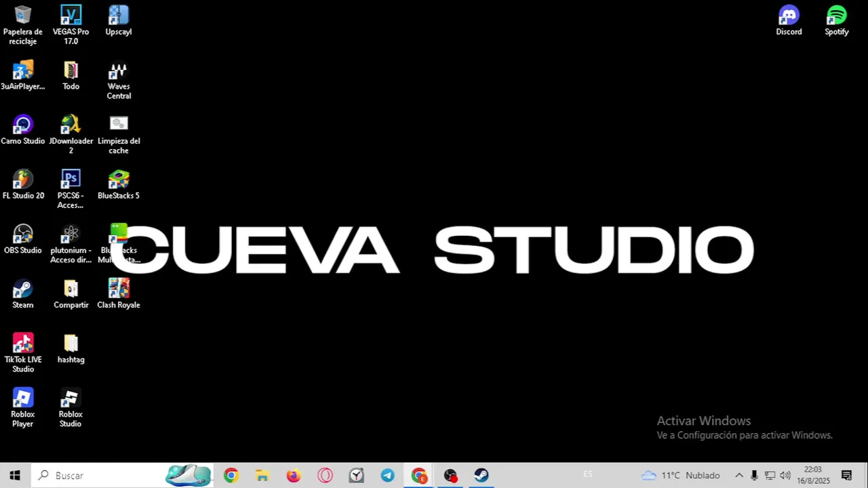The width and height of the screenshot is (868, 488).
Task: Open the Spotify desktop shortcut
Action: tap(836, 20)
